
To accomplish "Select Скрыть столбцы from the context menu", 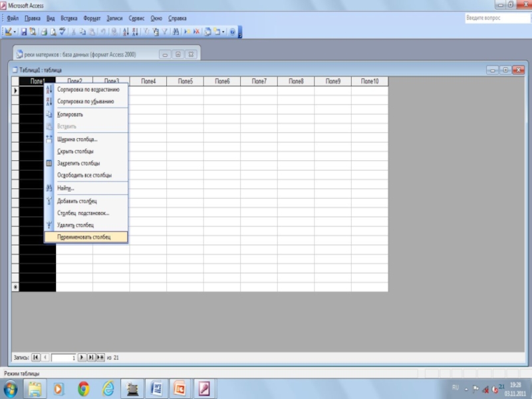I will [75, 151].
